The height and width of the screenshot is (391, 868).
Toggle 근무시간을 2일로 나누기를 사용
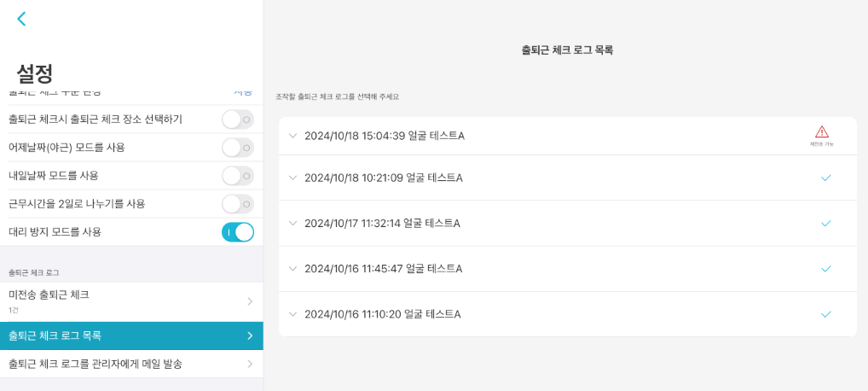pyautogui.click(x=238, y=204)
